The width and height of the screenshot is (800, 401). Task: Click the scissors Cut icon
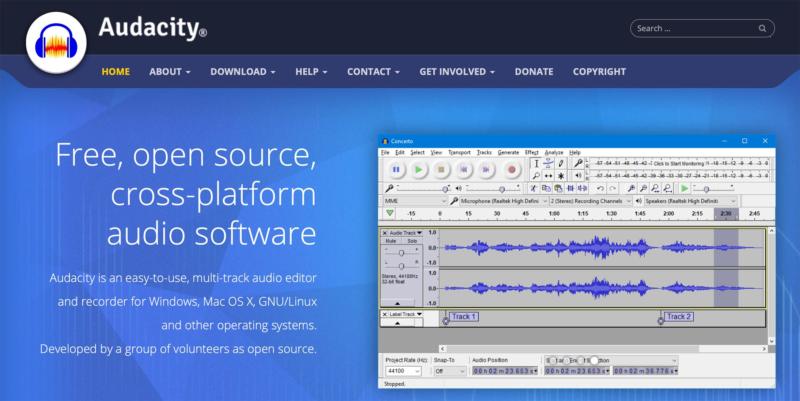pos(533,189)
